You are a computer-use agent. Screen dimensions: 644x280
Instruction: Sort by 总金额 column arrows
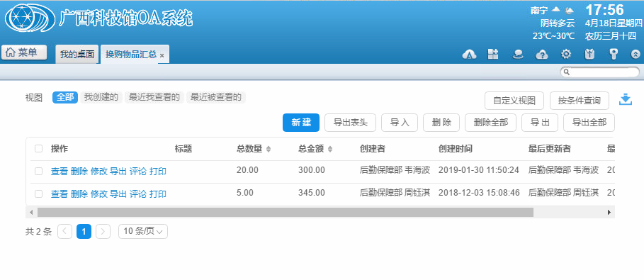point(330,150)
